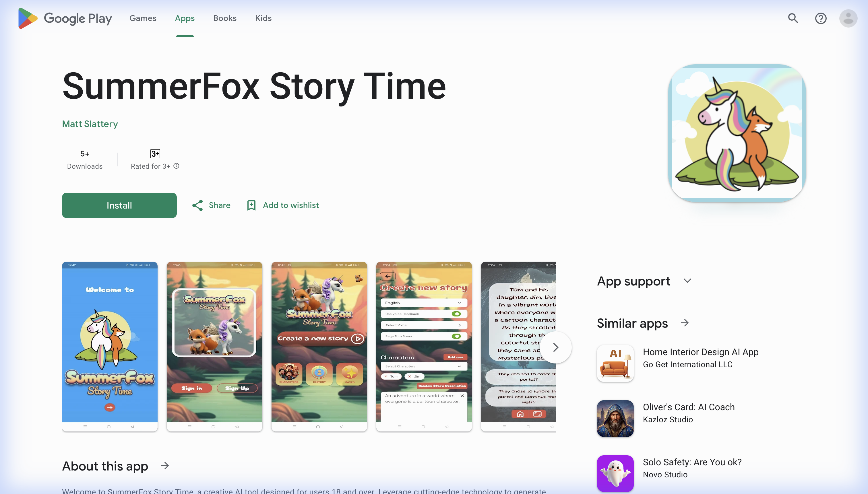The image size is (868, 494).
Task: Open the Create new story screenshot thumbnail
Action: [424, 346]
